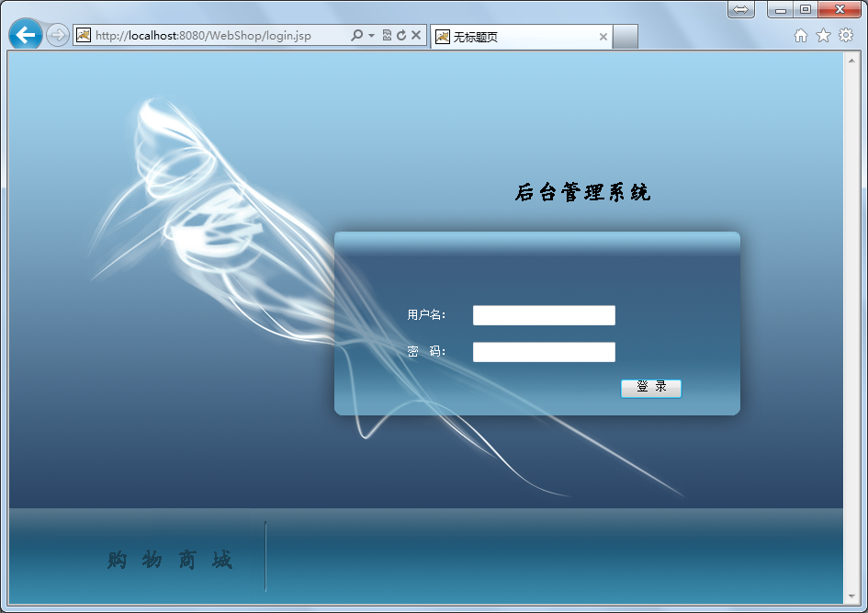
Task: Open the Tools gear menu
Action: 846,36
